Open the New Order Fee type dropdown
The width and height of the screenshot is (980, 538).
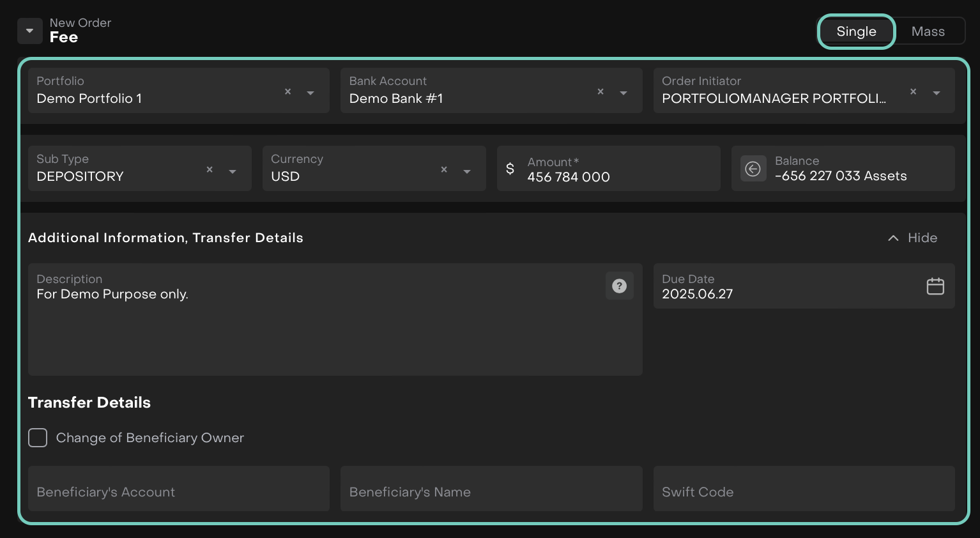click(x=29, y=31)
